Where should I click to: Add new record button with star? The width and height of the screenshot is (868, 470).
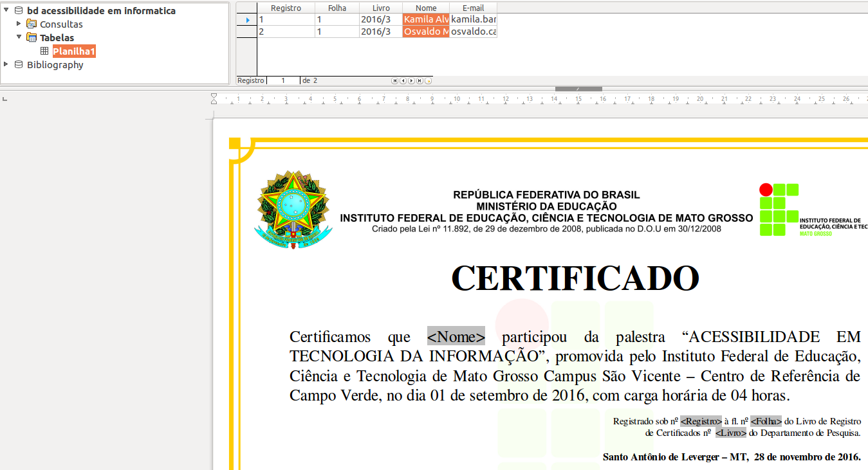429,81
